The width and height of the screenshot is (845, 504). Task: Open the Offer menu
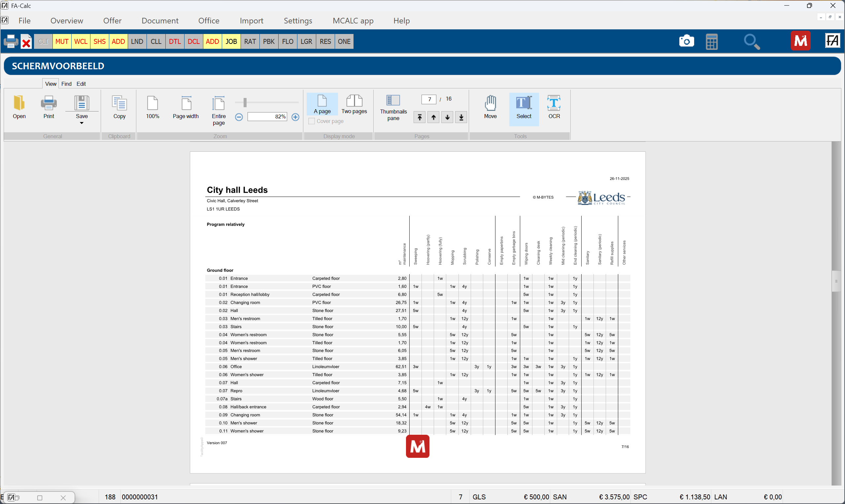tap(112, 21)
